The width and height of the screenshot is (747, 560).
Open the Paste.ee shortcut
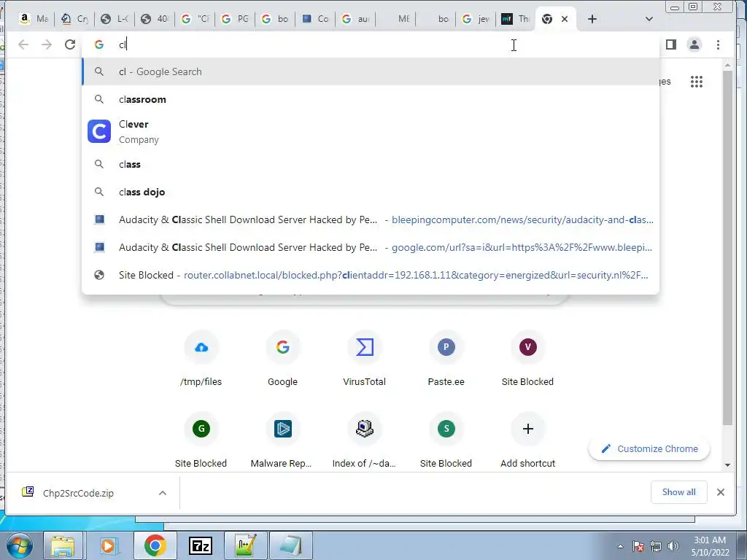click(446, 357)
